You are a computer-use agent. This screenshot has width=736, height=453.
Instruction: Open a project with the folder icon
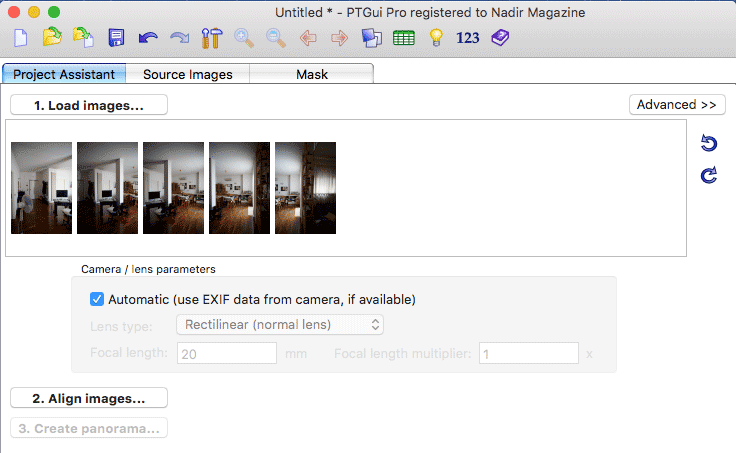click(x=52, y=37)
